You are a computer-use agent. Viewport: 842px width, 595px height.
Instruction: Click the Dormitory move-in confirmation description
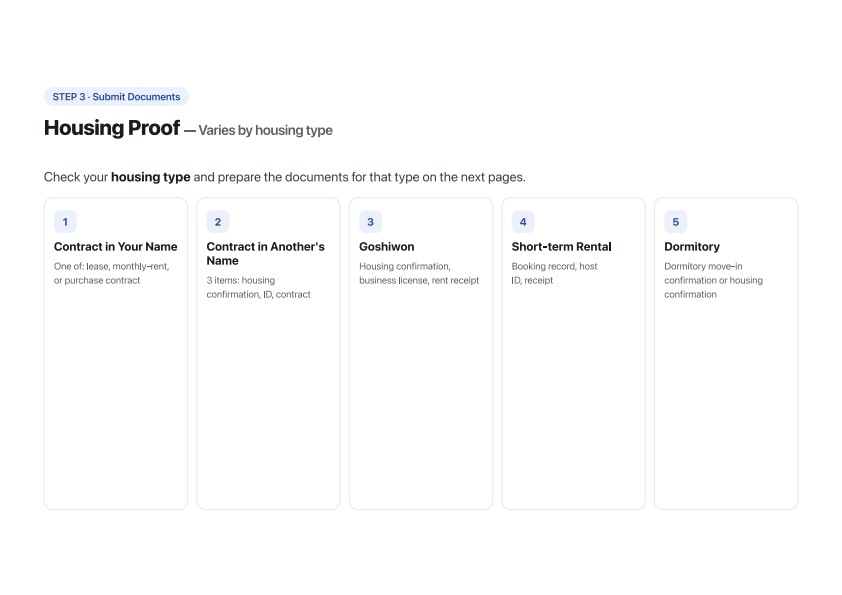point(713,280)
